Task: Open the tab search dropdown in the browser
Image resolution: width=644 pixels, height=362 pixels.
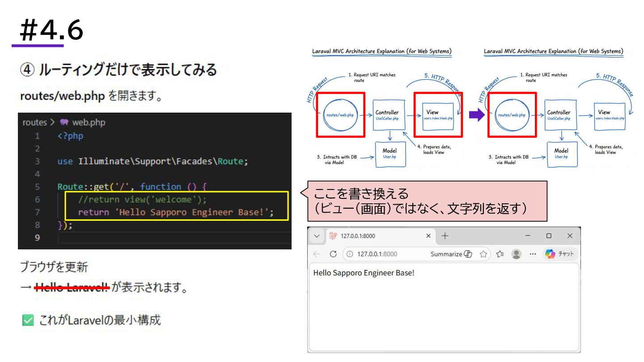Action: pos(317,236)
